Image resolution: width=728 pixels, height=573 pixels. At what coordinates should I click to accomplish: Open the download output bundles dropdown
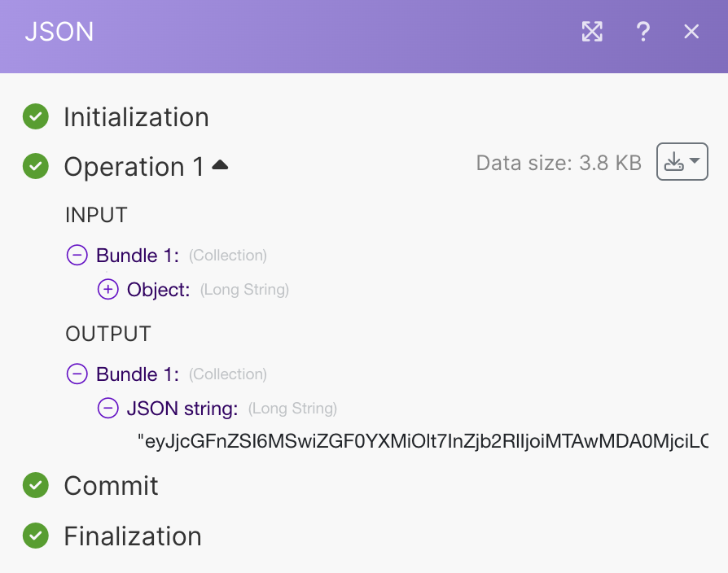point(682,162)
